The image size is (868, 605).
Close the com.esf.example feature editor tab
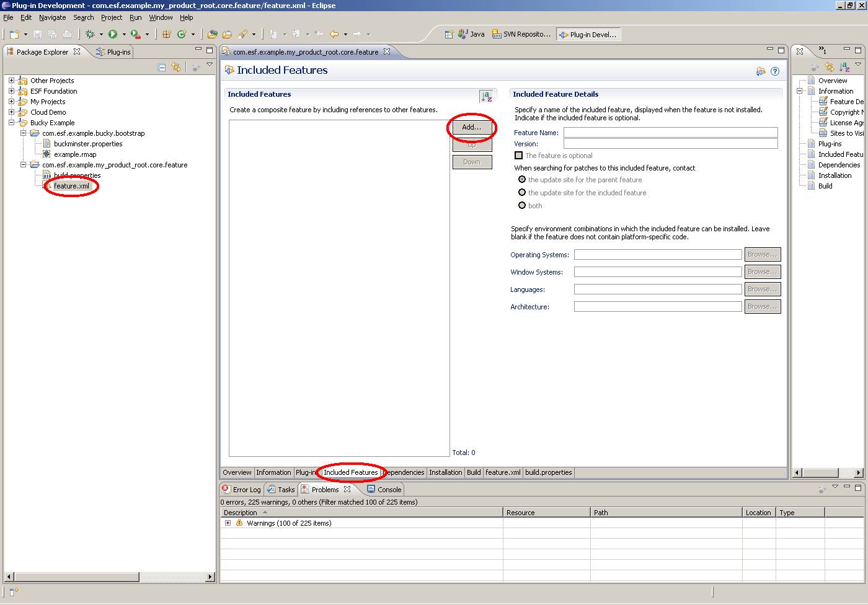point(387,51)
